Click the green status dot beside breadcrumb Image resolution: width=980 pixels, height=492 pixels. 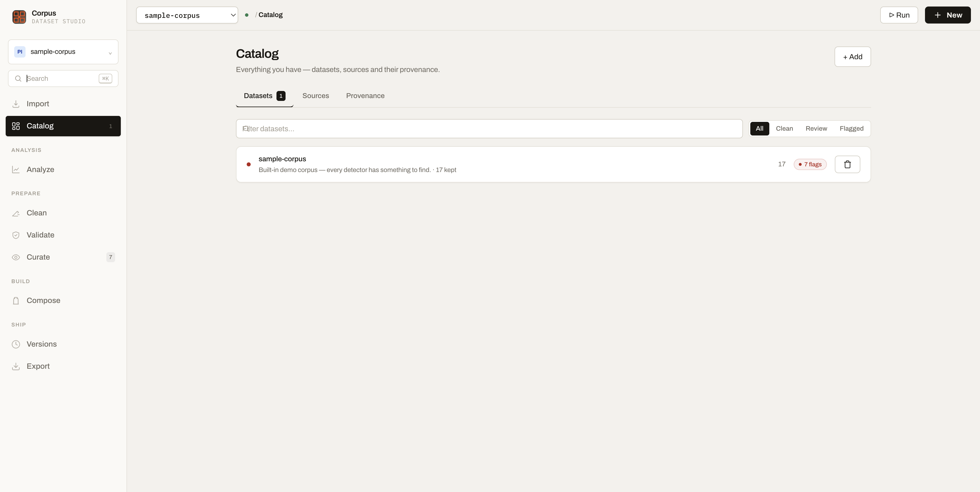pyautogui.click(x=246, y=15)
